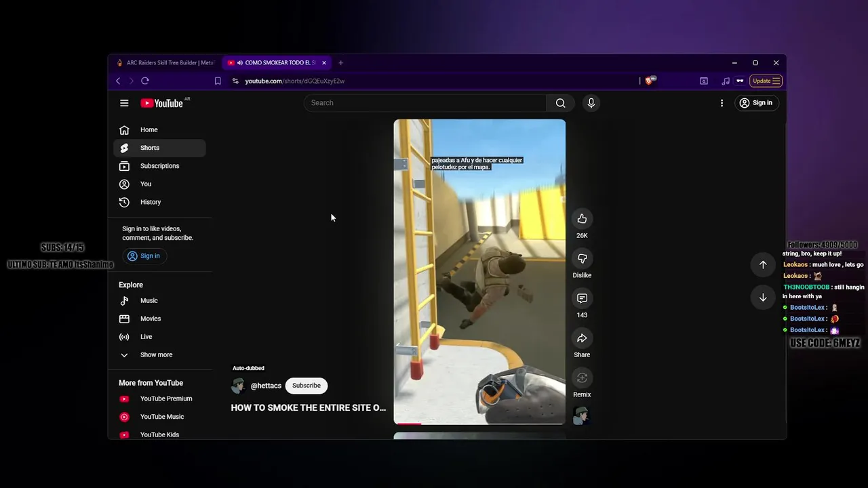Toggle the browser sidebar panel icon
The width and height of the screenshot is (868, 488).
click(x=704, y=81)
